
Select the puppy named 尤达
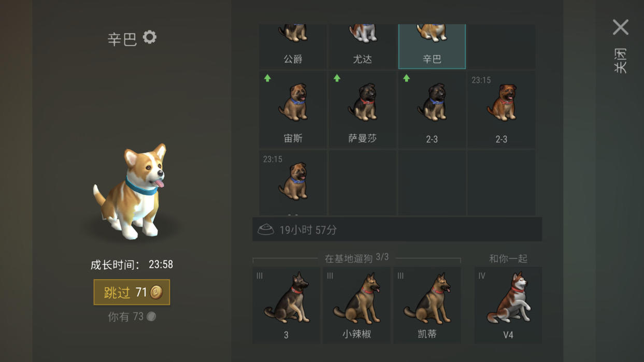(x=362, y=46)
